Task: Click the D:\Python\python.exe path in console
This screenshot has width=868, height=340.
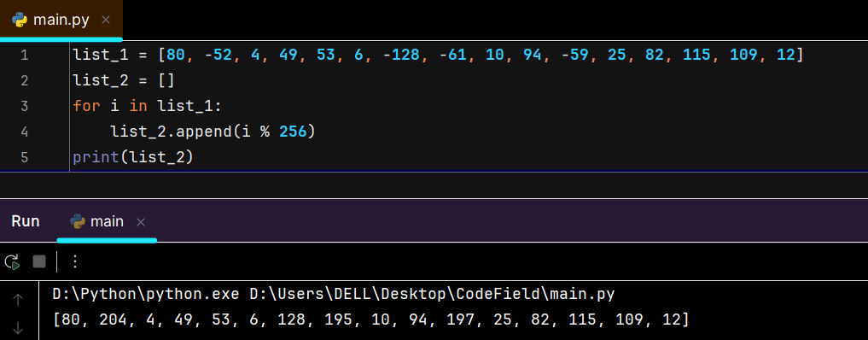Action: tap(146, 295)
